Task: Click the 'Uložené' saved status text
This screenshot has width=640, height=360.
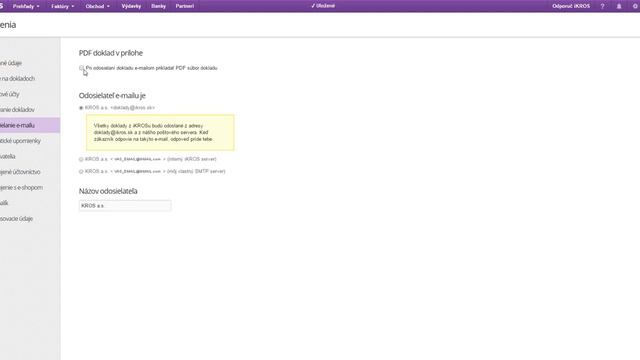Action: coord(323,6)
